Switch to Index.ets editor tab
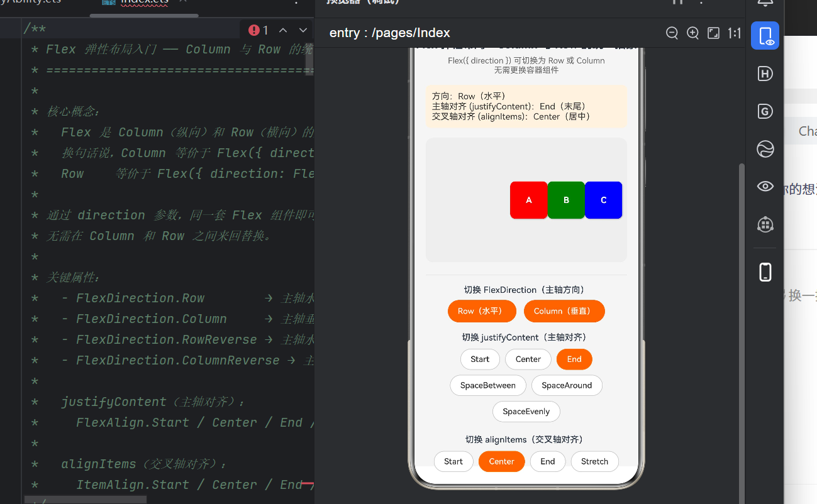 [144, 3]
